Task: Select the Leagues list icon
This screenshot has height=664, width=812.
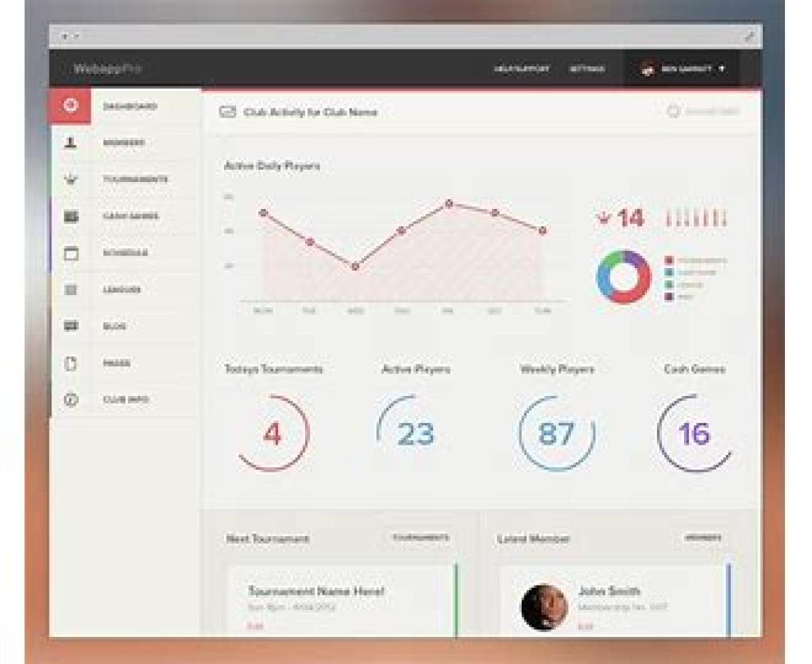Action: 70,290
